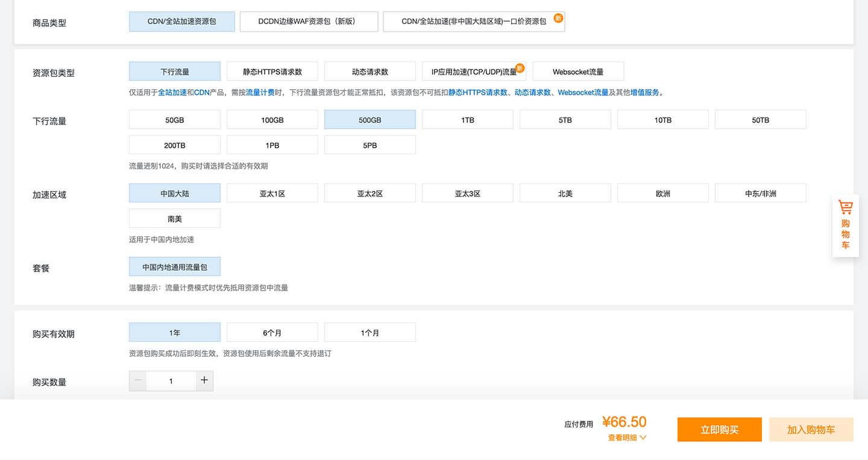Select 100GB traffic size
The height and width of the screenshot is (460, 868).
click(x=272, y=119)
